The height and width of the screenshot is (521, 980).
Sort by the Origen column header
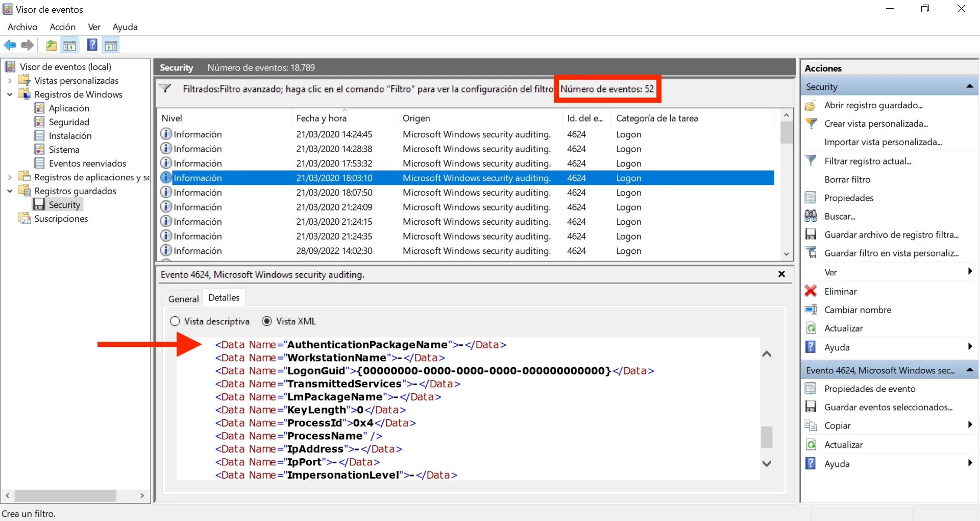pyautogui.click(x=480, y=118)
